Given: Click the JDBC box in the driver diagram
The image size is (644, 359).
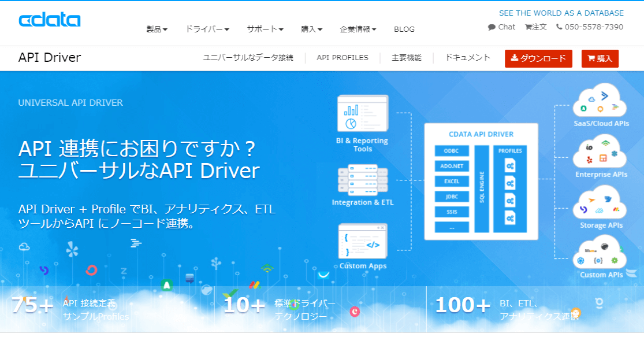Looking at the screenshot, I should (x=451, y=197).
